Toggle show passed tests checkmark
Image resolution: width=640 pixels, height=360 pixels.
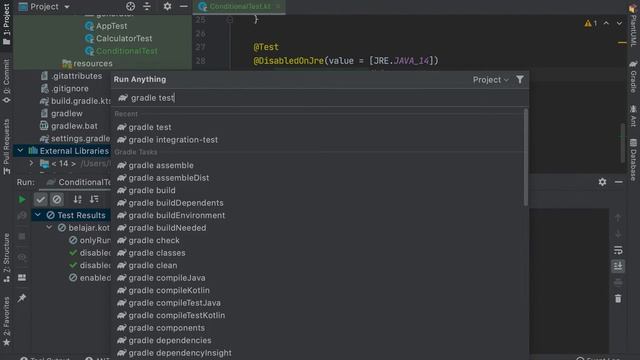click(40, 200)
